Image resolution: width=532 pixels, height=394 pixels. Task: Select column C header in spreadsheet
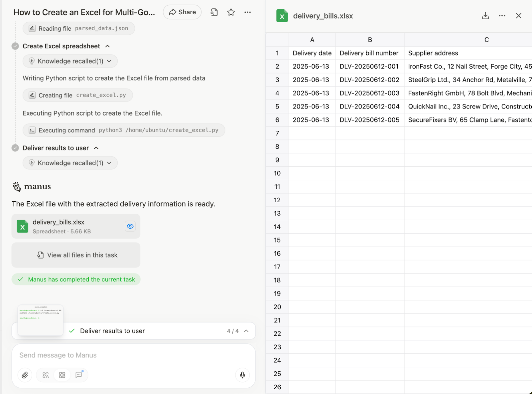468,40
